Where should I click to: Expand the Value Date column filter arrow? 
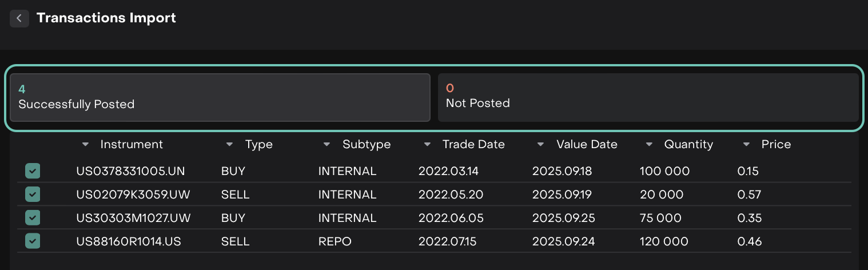pos(540,145)
